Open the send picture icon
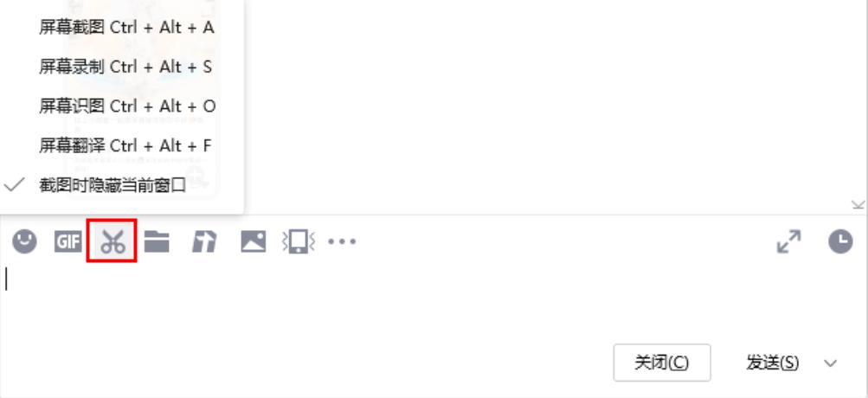868x398 pixels. (x=253, y=242)
